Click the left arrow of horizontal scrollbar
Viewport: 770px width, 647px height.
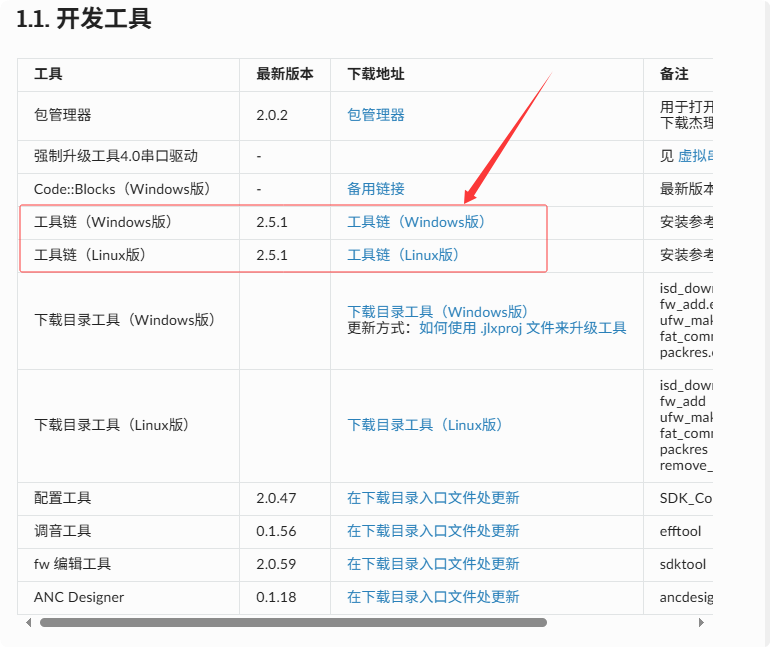click(x=28, y=622)
